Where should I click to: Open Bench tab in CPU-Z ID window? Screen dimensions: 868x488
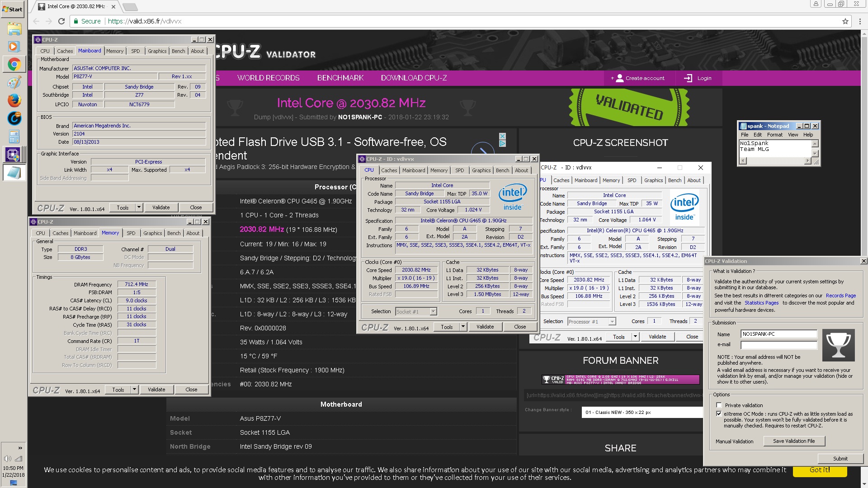[502, 170]
